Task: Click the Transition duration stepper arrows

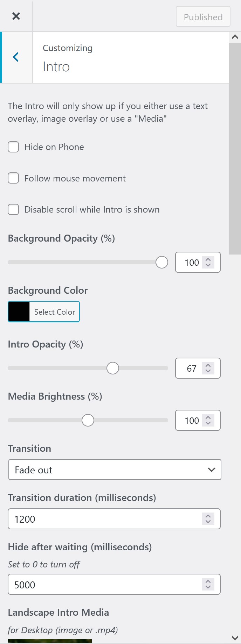Action: (208, 519)
